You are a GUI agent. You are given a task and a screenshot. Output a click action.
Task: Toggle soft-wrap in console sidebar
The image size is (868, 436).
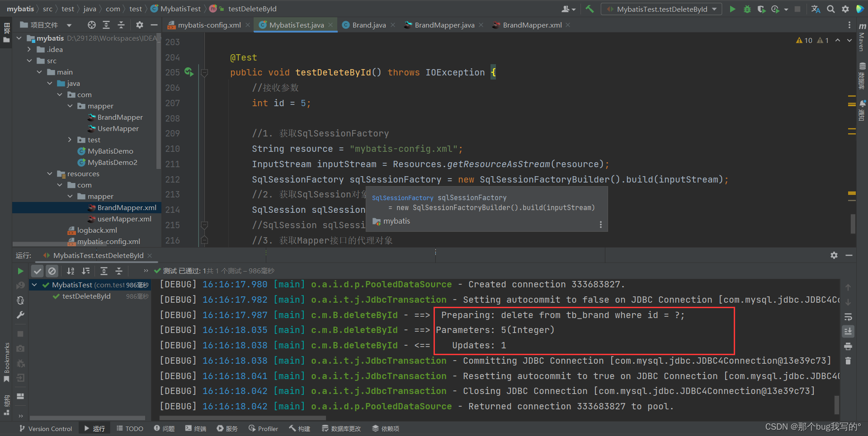coord(848,317)
